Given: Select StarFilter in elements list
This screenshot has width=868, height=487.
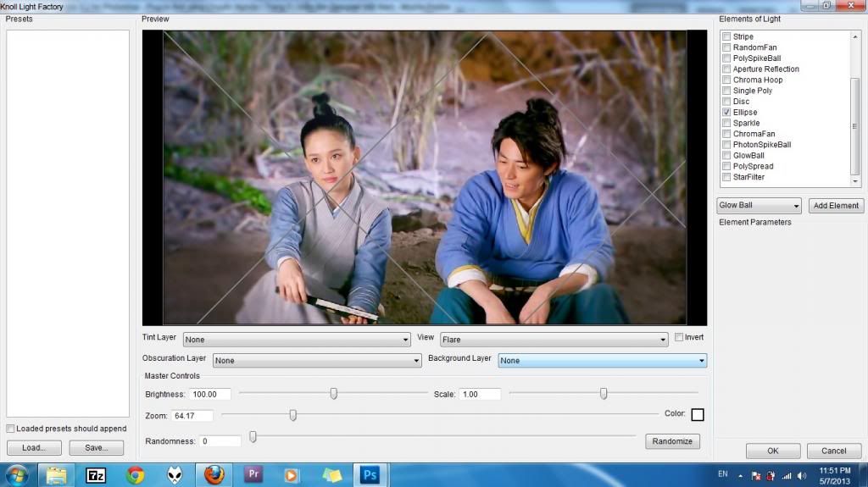Looking at the screenshot, I should click(x=748, y=177).
